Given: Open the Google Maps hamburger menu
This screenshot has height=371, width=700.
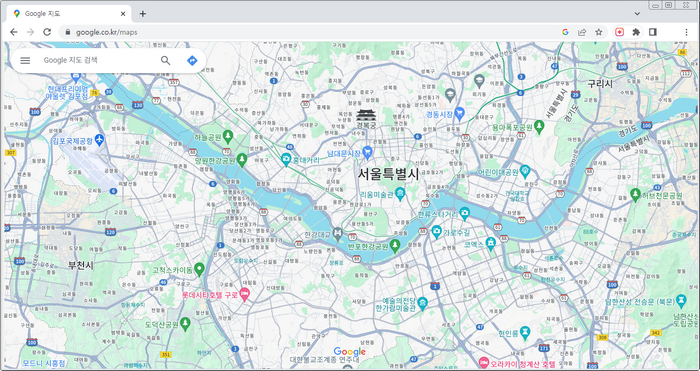Looking at the screenshot, I should pos(25,61).
